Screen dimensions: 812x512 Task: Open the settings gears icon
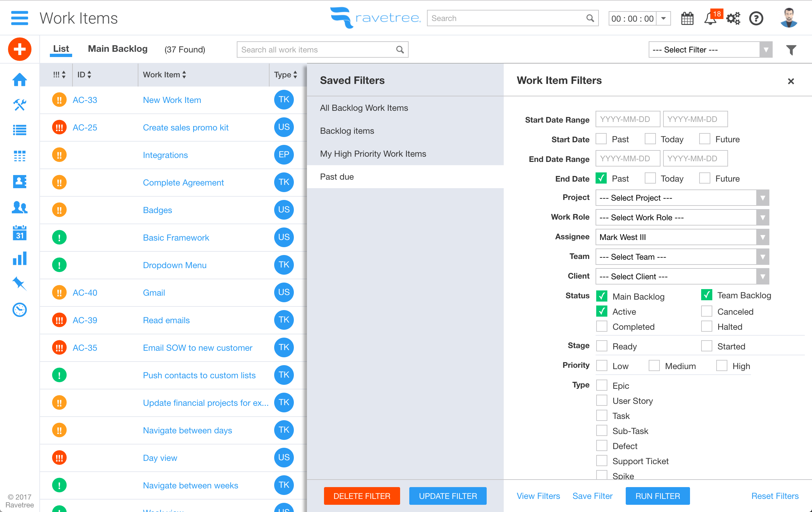733,19
